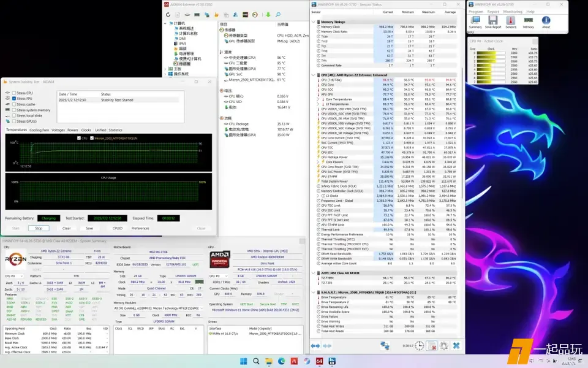
Task: Enable the Stress local disks checkbox
Action: [14, 116]
